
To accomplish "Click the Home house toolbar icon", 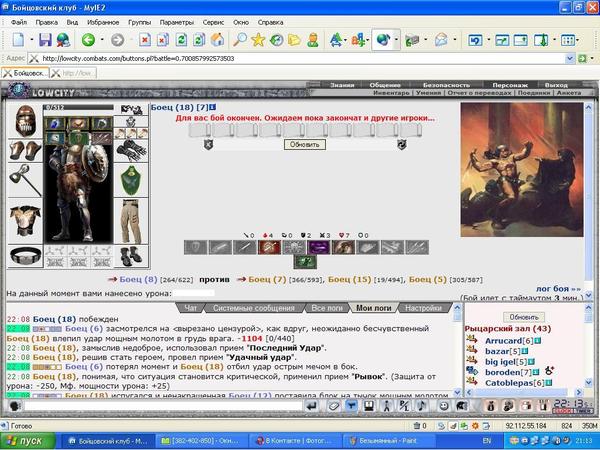I will click(217, 40).
